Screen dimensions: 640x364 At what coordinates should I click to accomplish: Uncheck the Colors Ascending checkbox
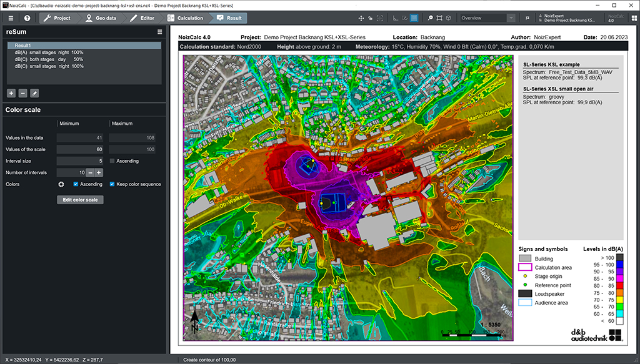click(x=76, y=184)
